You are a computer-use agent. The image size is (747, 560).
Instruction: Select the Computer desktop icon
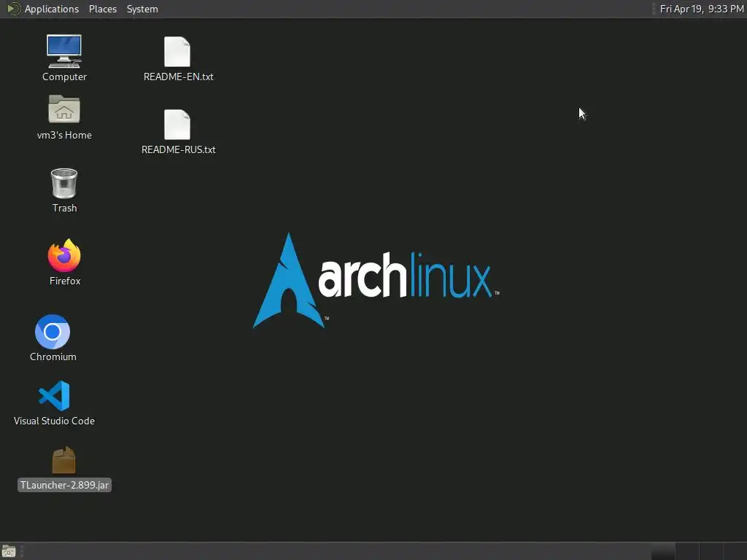tap(64, 51)
